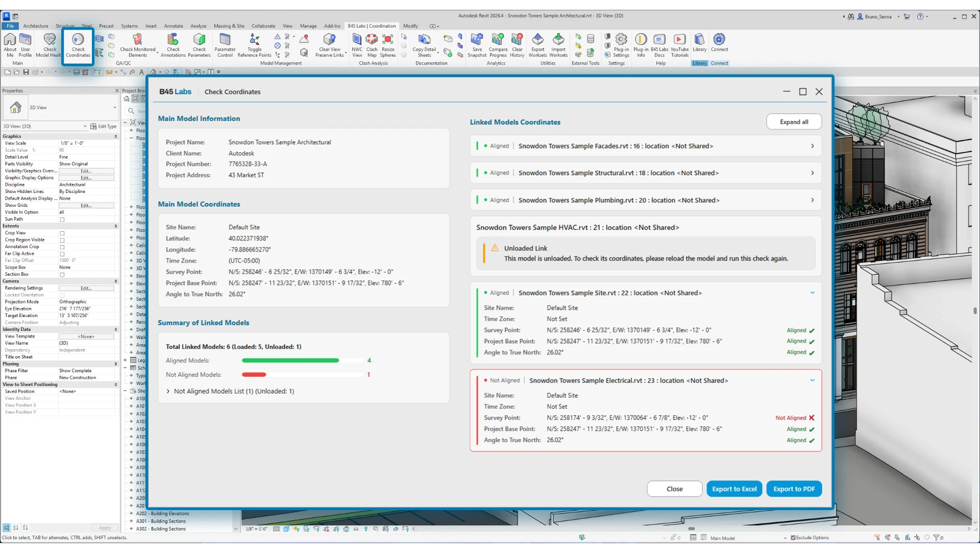Collapse the Site.rvt linked model details
The image size is (980, 553).
812,293
